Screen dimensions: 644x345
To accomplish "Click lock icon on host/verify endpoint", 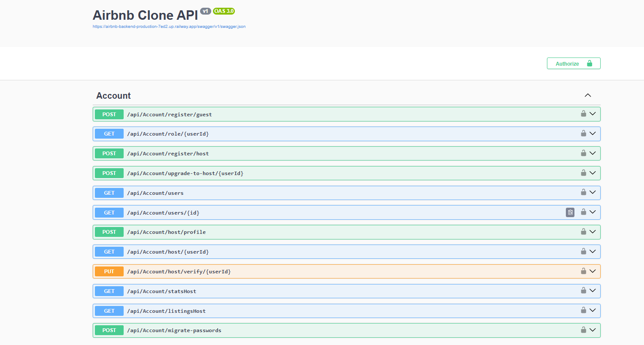I will pos(583,271).
